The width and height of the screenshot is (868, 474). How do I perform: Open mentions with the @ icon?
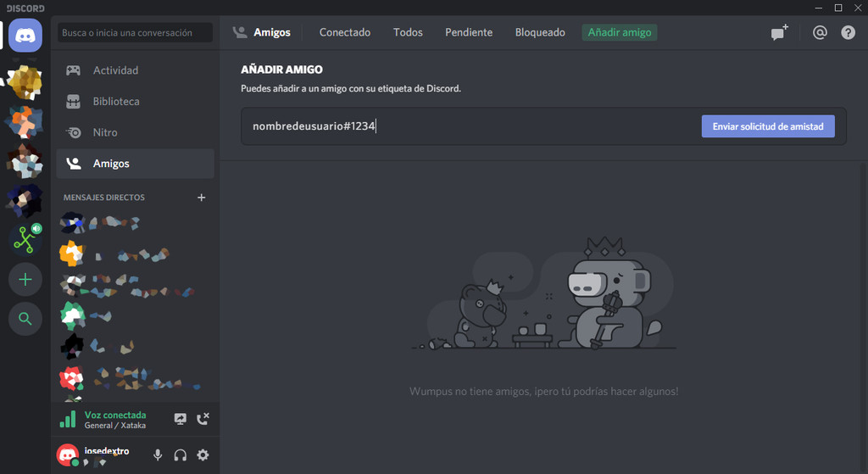tap(820, 33)
